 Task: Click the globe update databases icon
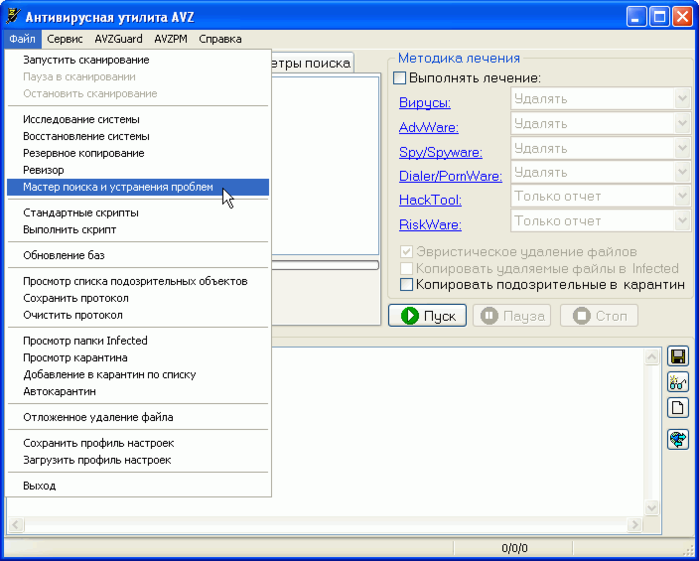678,439
